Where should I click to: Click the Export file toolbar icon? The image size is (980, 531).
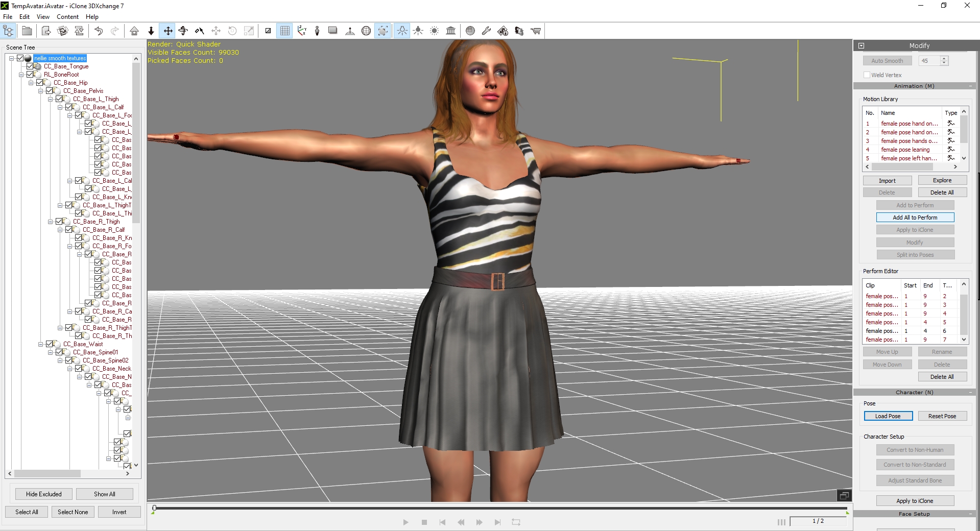point(46,31)
